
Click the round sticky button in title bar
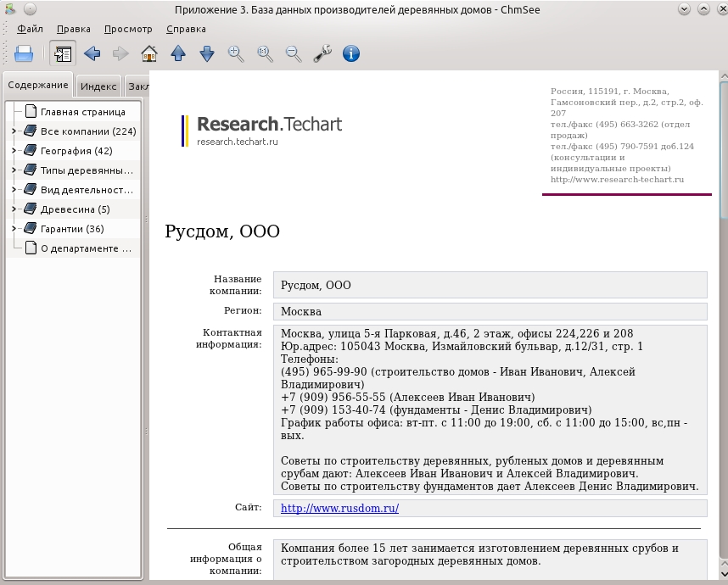pyautogui.click(x=30, y=8)
